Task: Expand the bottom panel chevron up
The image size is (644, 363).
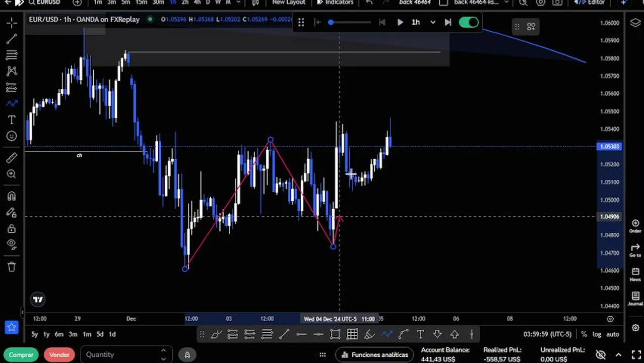Action: click(x=618, y=355)
